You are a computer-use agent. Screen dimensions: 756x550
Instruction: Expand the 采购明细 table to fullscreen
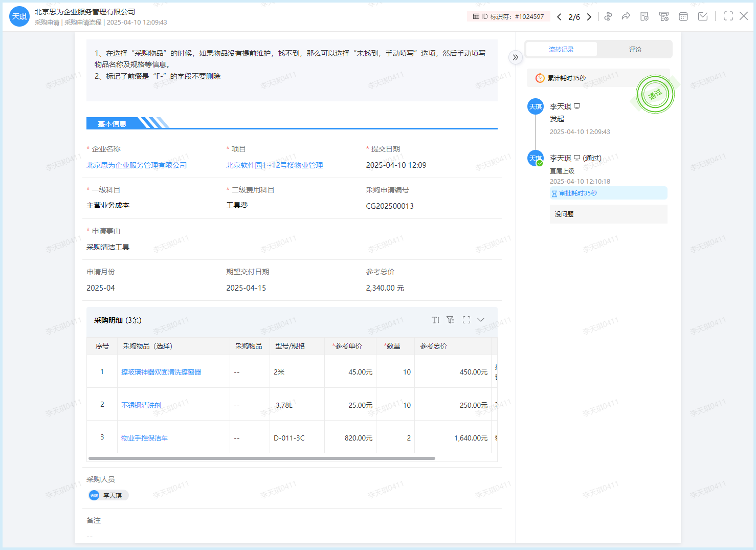[x=466, y=320]
